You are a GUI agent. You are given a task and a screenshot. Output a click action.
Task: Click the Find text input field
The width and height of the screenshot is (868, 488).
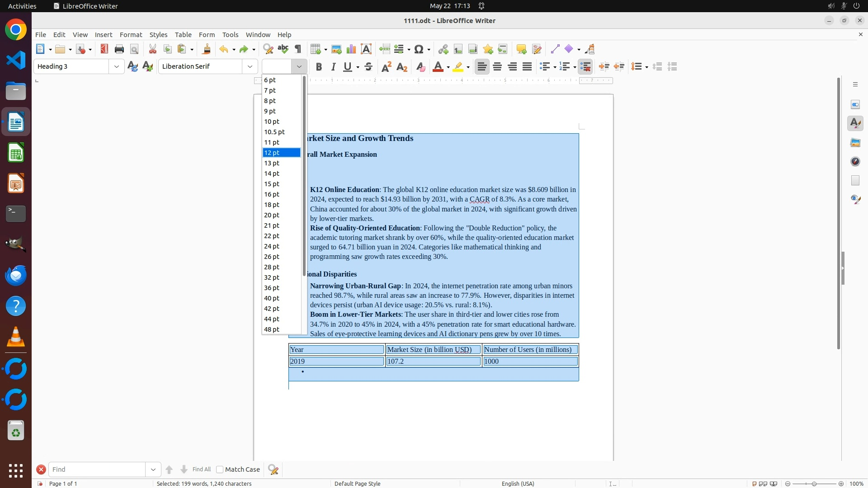[97, 469]
